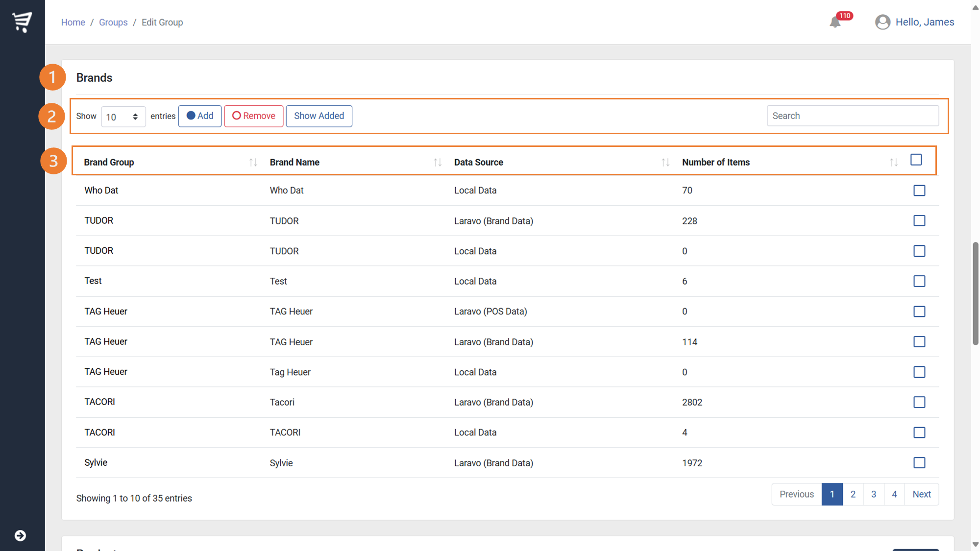Click the Edit Group breadcrumb text
The height and width of the screenshot is (551, 980).
pos(162,23)
